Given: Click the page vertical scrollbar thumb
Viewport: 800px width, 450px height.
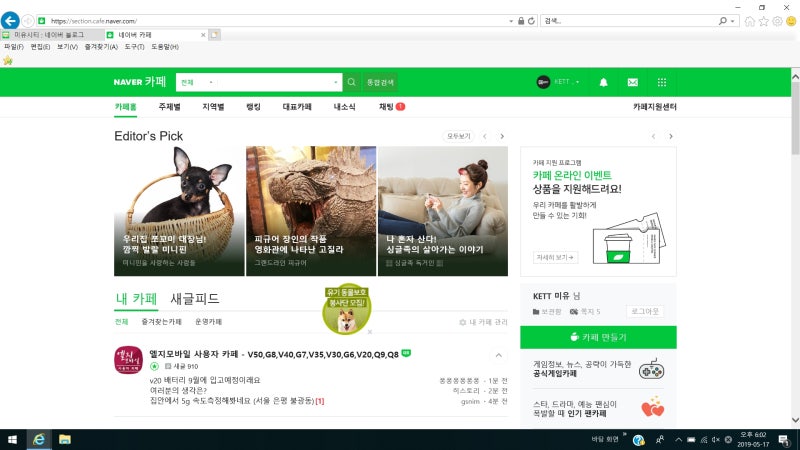Looking at the screenshot, I should point(795,117).
